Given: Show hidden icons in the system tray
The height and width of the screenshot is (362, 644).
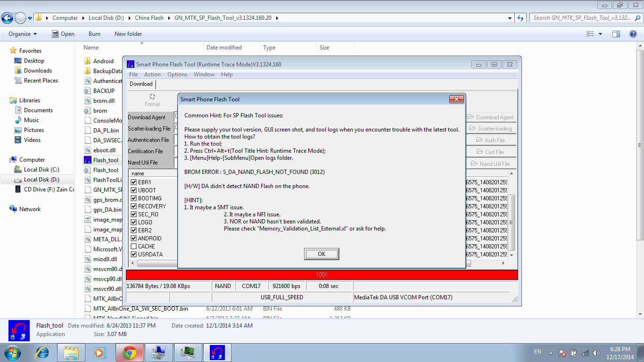Looking at the screenshot, I should tap(551, 353).
